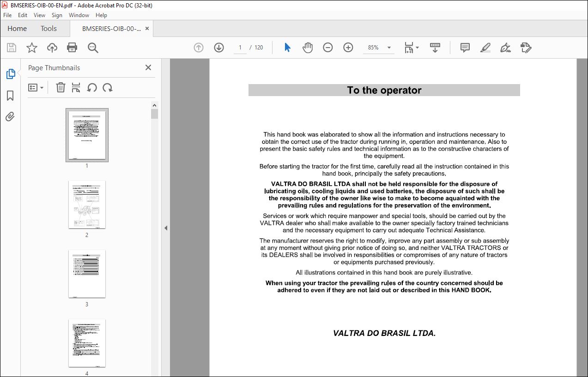Viewport: 588px width, 377px height.
Task: Save the file with the floppy disk icon
Action: click(12, 48)
